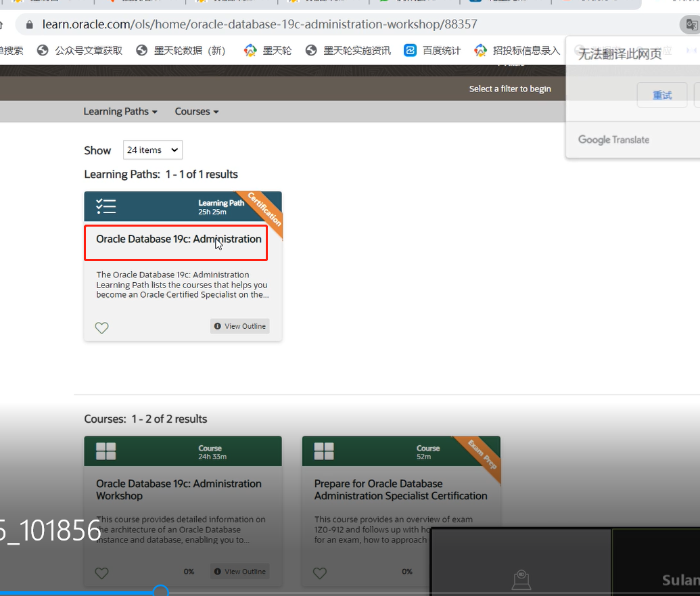This screenshot has height=596, width=700.
Task: Expand the Learning Paths menu
Action: coord(120,112)
